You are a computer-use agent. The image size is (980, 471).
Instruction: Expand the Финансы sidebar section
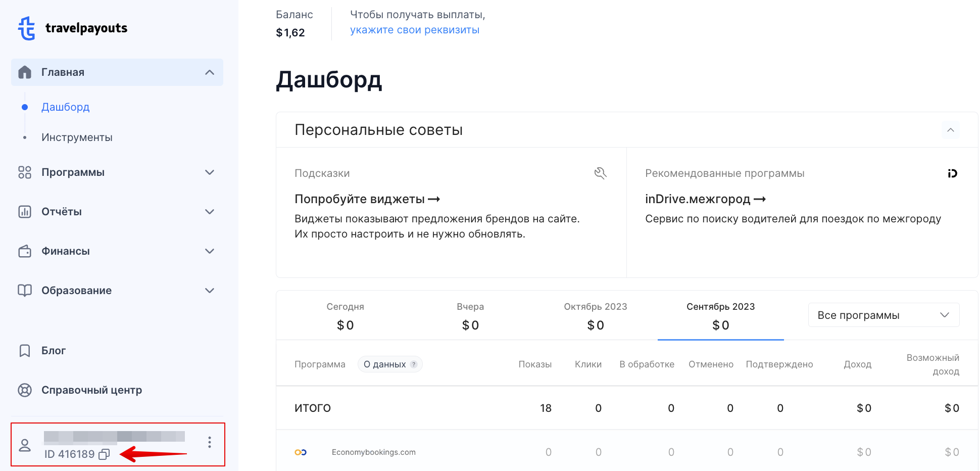coord(209,251)
